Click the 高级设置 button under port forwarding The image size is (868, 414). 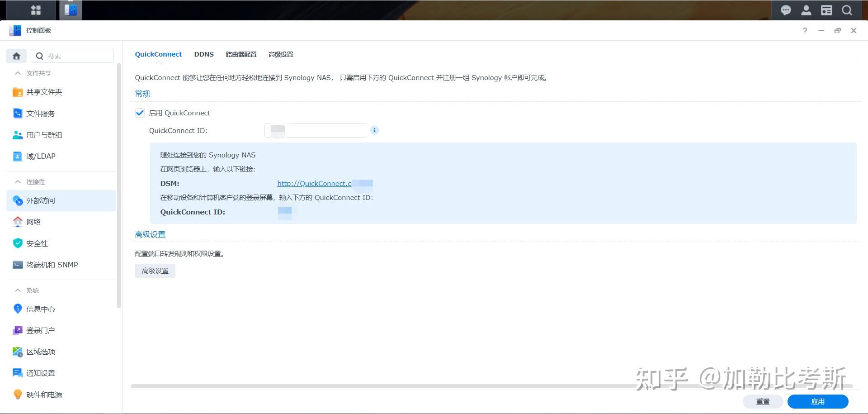(x=155, y=271)
